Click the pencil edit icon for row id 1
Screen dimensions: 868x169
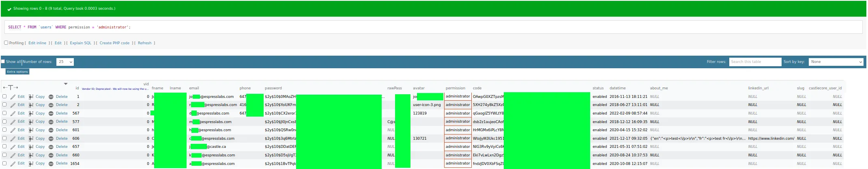[13, 97]
